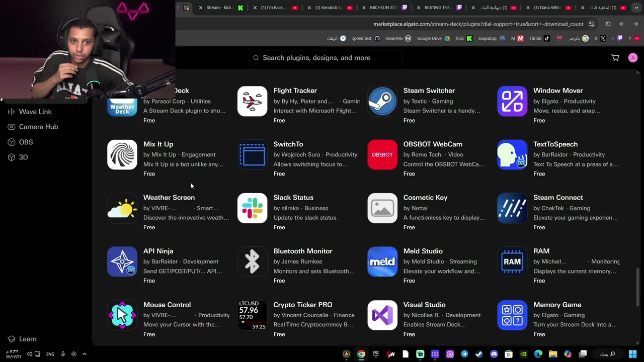Open Discord from the taskbar
Screen dimensions: 644x362
pyautogui.click(x=494, y=354)
